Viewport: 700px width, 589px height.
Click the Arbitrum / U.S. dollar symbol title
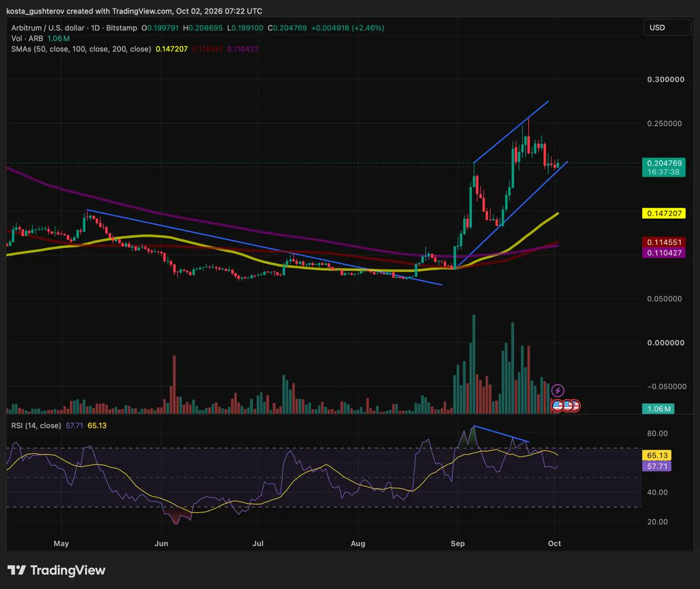pyautogui.click(x=48, y=27)
